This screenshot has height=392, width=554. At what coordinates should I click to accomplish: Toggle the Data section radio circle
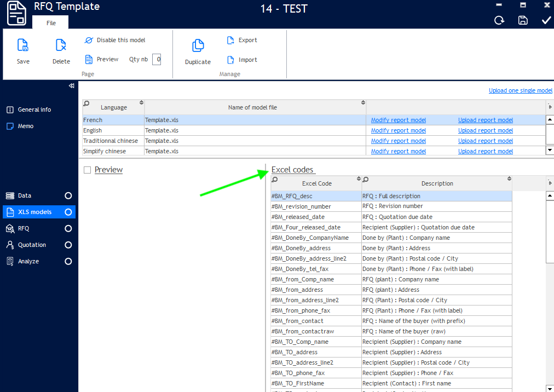point(68,195)
